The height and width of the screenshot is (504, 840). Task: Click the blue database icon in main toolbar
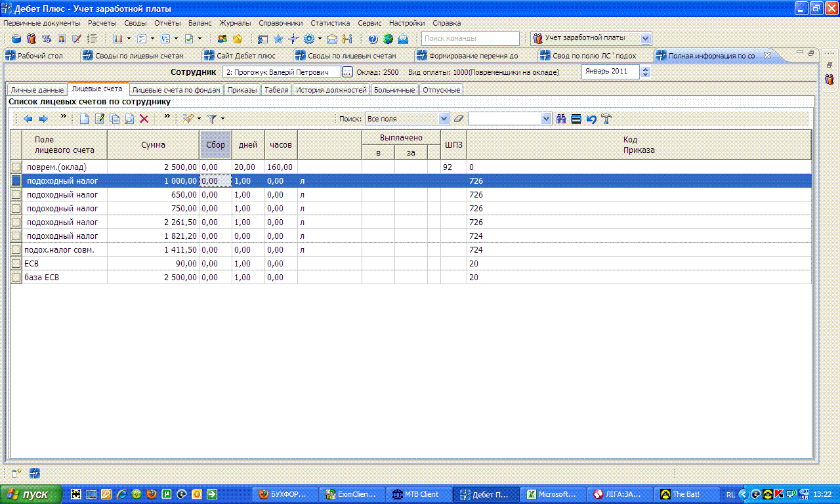[16, 39]
